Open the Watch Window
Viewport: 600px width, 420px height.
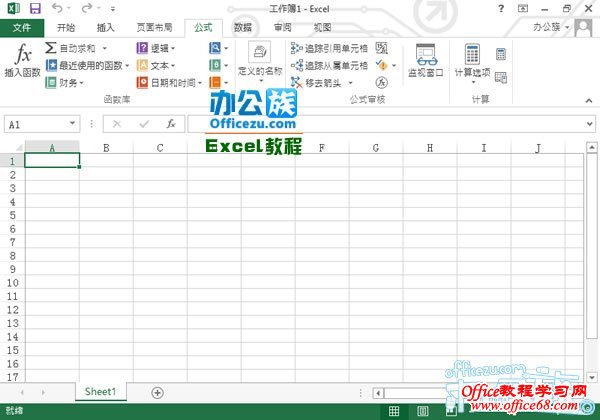pos(426,60)
